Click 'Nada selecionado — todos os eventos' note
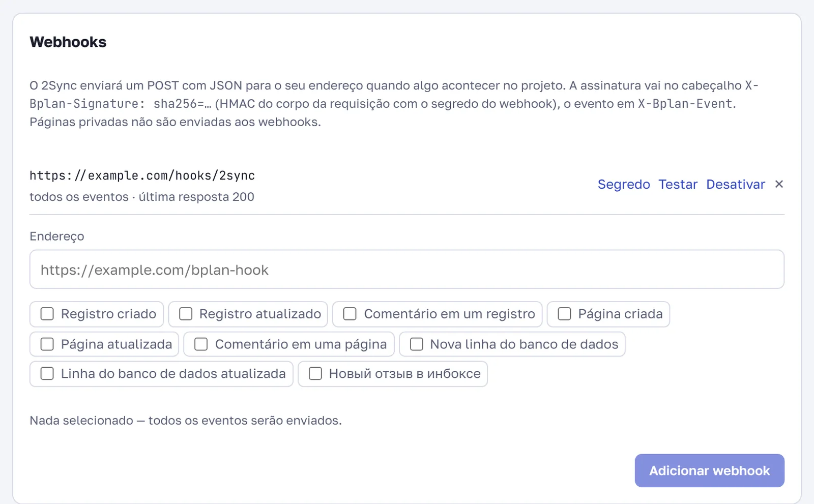 coord(186,421)
